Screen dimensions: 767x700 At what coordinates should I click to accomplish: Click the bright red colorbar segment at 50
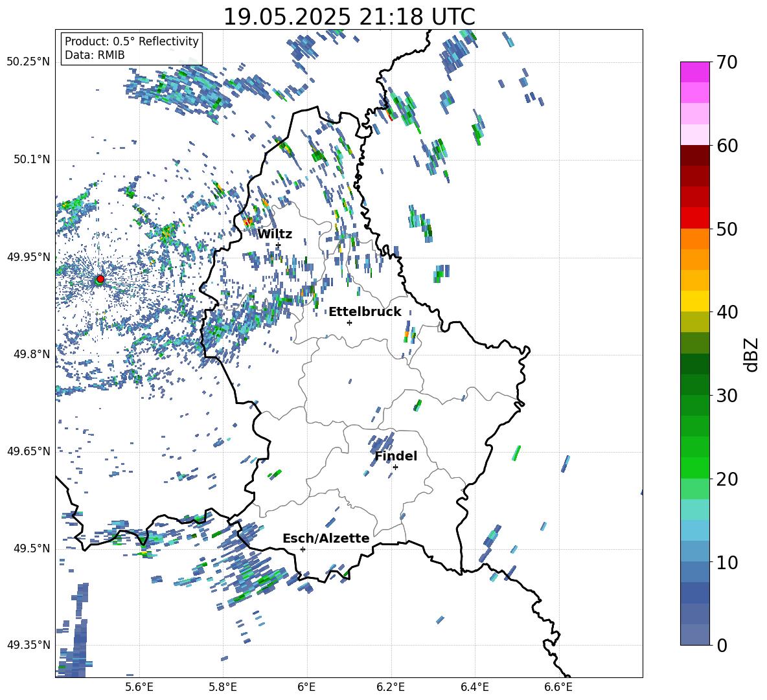click(x=694, y=218)
